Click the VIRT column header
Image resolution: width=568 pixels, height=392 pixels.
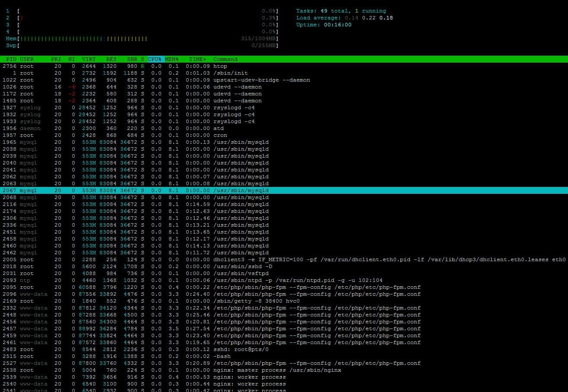point(89,59)
